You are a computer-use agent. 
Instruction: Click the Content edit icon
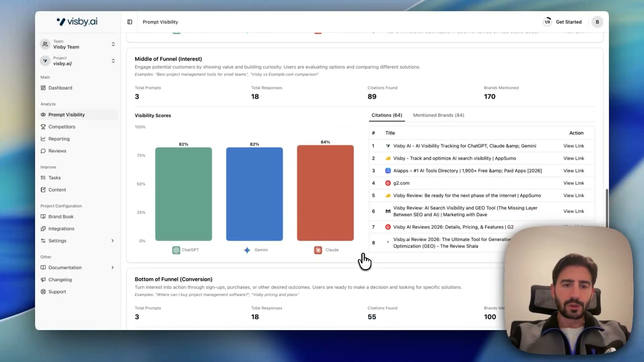click(x=43, y=190)
